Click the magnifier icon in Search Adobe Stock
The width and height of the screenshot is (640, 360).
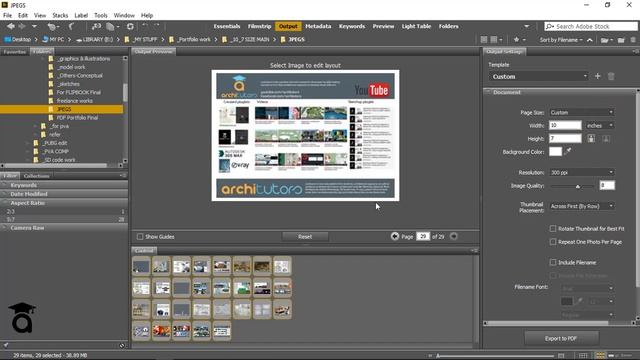tap(550, 27)
